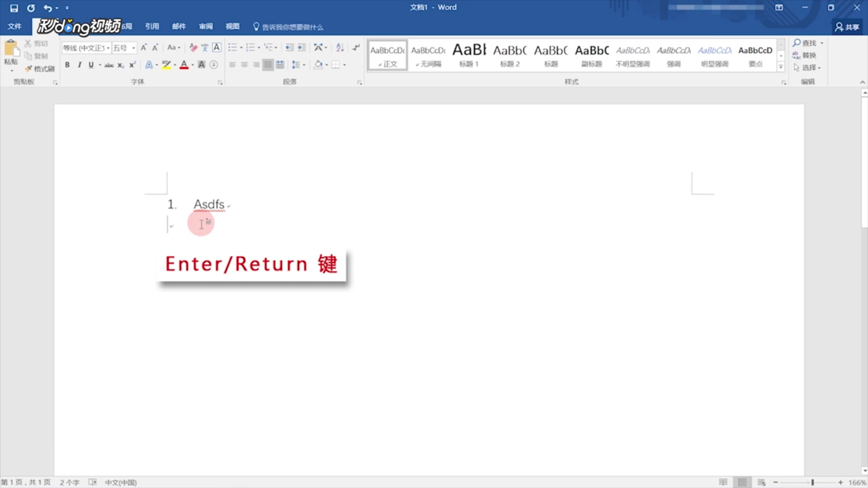Click the sort (A-Z) icon
Screen dimensions: 868x488
click(x=340, y=47)
